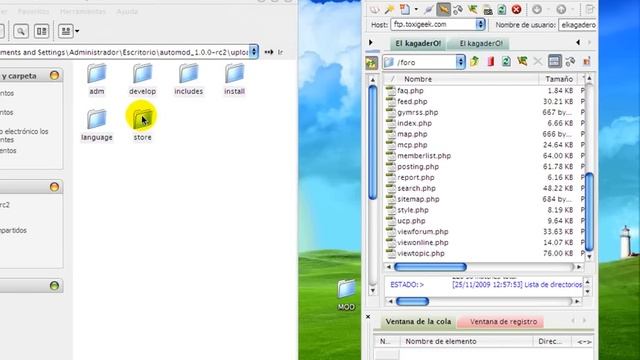This screenshot has width=640, height=360.
Task: Click the green refresh icon in top toolbar
Action: (502, 9)
